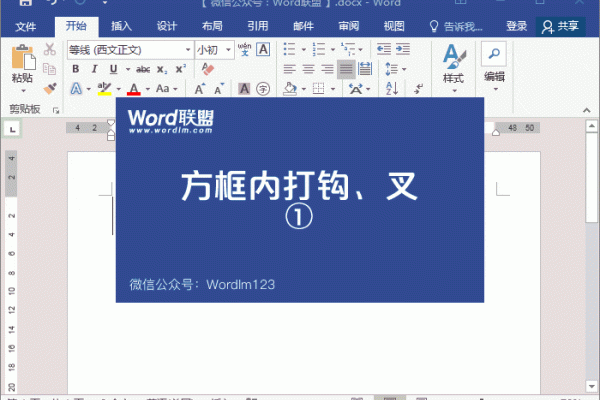Cut selection with scissors icon

50,49
